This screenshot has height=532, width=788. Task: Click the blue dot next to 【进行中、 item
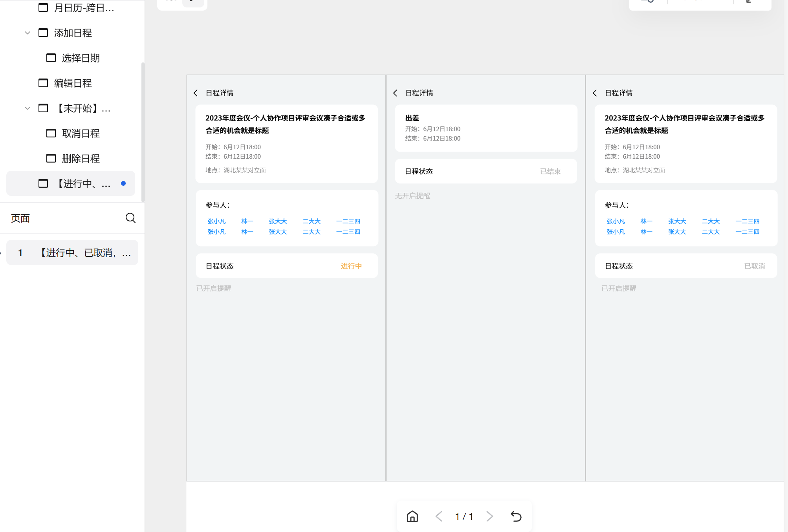point(123,183)
